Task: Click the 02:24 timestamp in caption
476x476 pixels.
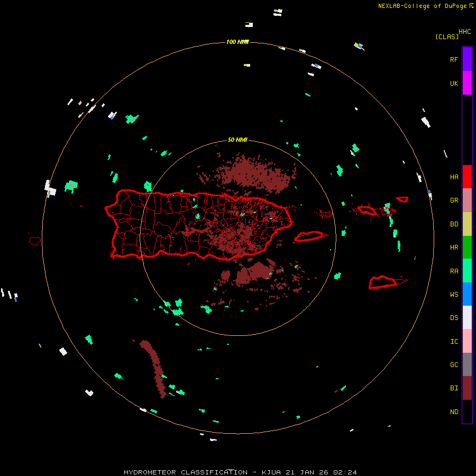Action: click(x=345, y=472)
